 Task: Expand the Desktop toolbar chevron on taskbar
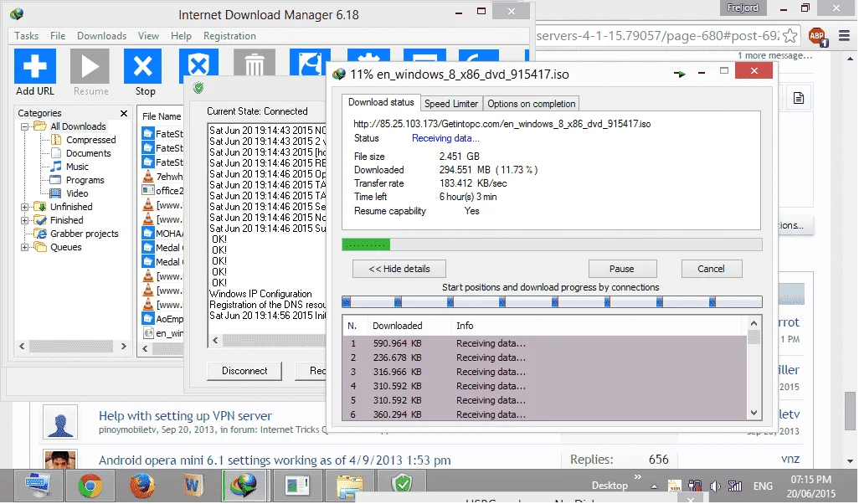tap(638, 476)
